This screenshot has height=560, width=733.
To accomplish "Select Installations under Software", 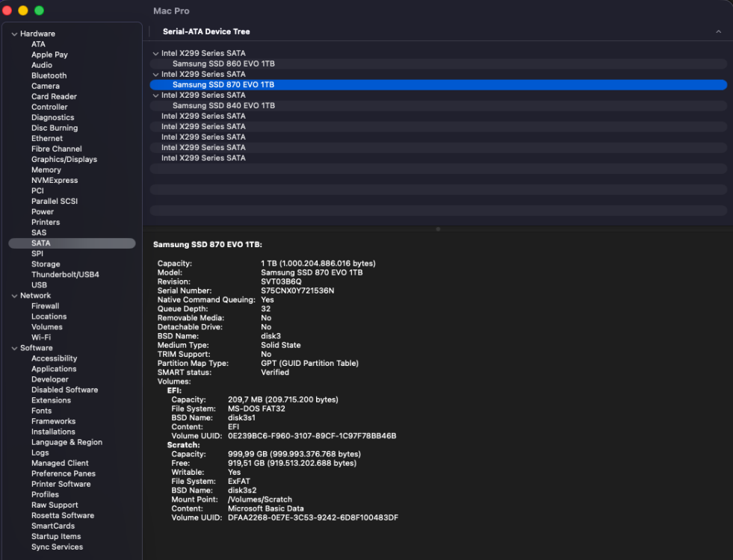I will [53, 432].
